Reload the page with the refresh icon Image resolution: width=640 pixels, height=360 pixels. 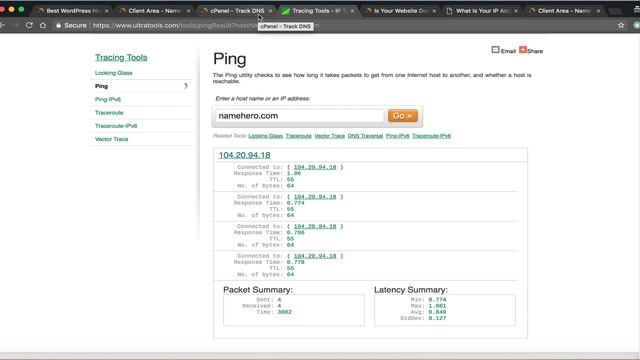29,25
